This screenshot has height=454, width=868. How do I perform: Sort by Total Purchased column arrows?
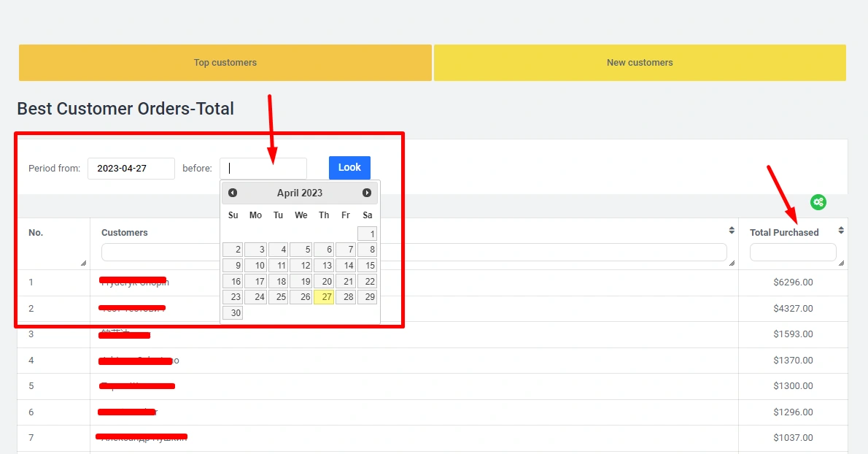tap(841, 231)
